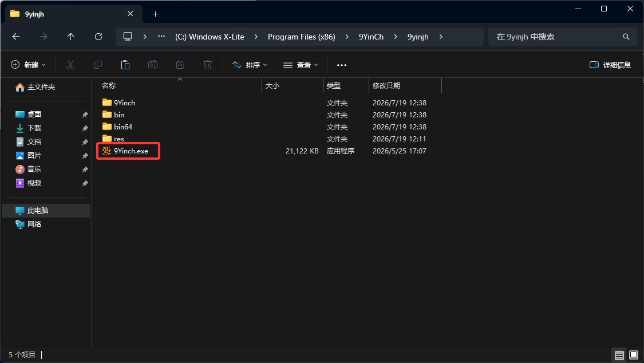Open the 排序 sort dropdown
This screenshot has width=644, height=363.
pos(250,65)
